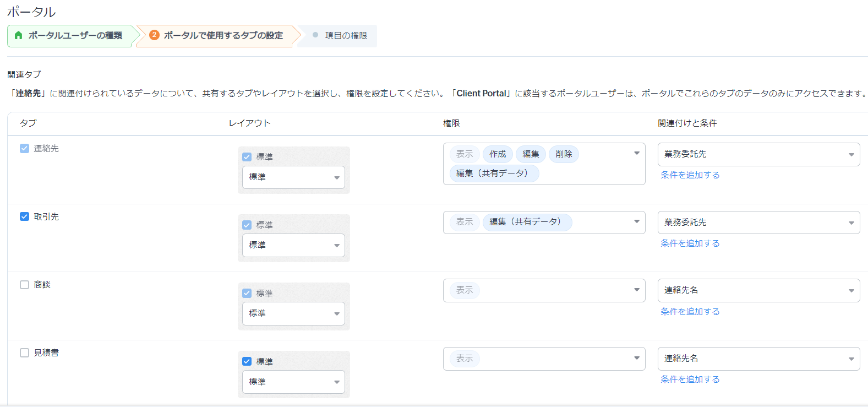
Task: Click 条件を追加する link in 見積書 row
Action: 690,379
